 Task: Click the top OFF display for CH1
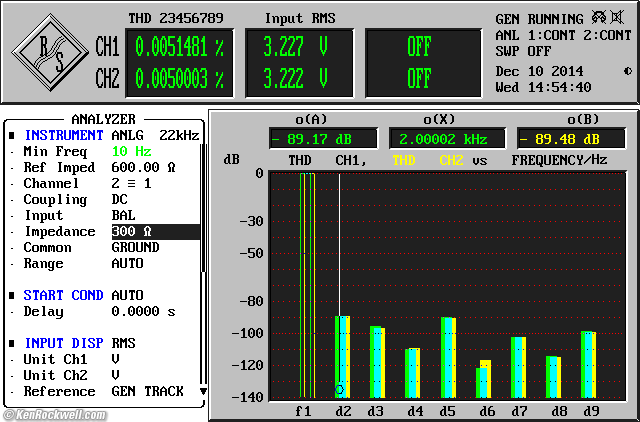tap(419, 47)
